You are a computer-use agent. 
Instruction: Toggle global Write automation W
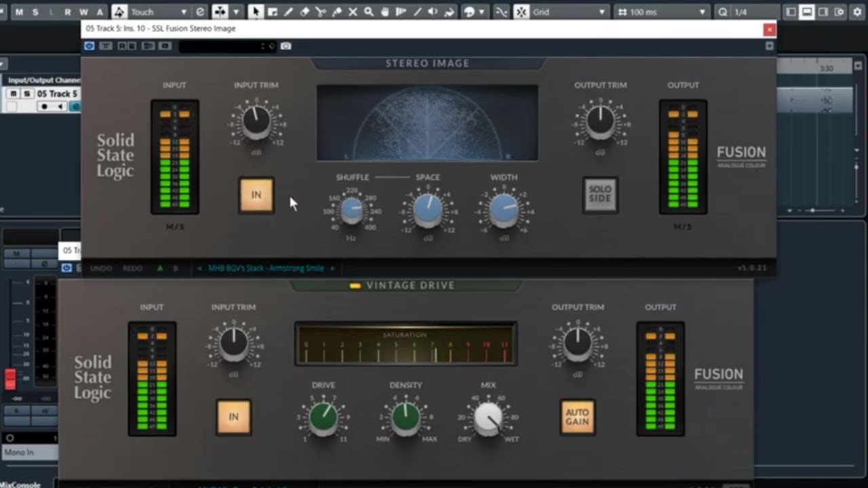click(83, 12)
